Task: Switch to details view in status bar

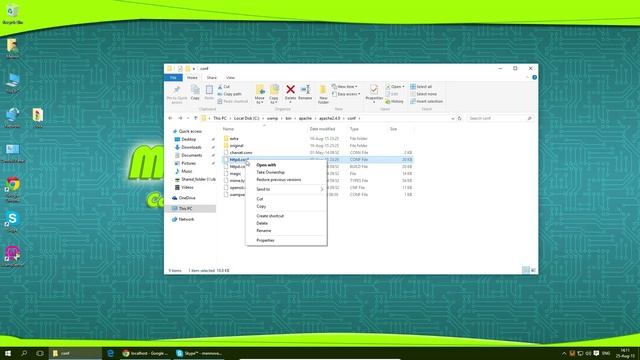Action: click(526, 270)
